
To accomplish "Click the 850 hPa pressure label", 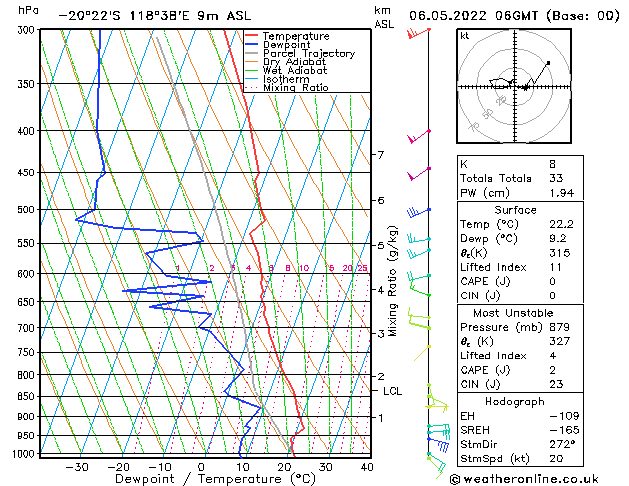I will pos(29,397).
